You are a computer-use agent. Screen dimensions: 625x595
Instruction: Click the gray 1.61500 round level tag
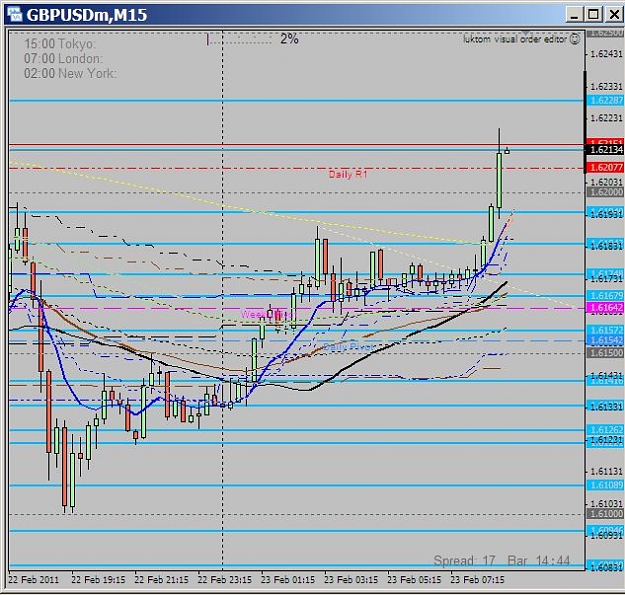click(x=605, y=353)
